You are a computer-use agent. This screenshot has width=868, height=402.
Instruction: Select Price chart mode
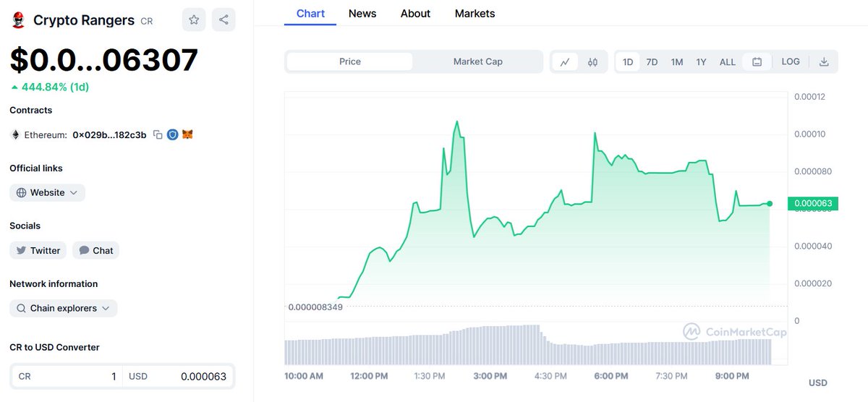(x=349, y=61)
